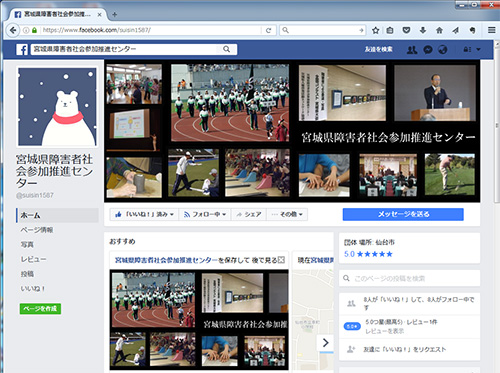Reload the page with refresh icon
Image resolution: width=500 pixels, height=373 pixels.
[268, 30]
